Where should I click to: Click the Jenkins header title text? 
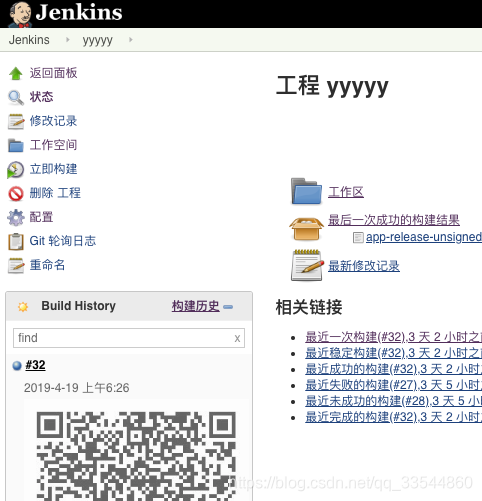pyautogui.click(x=79, y=12)
